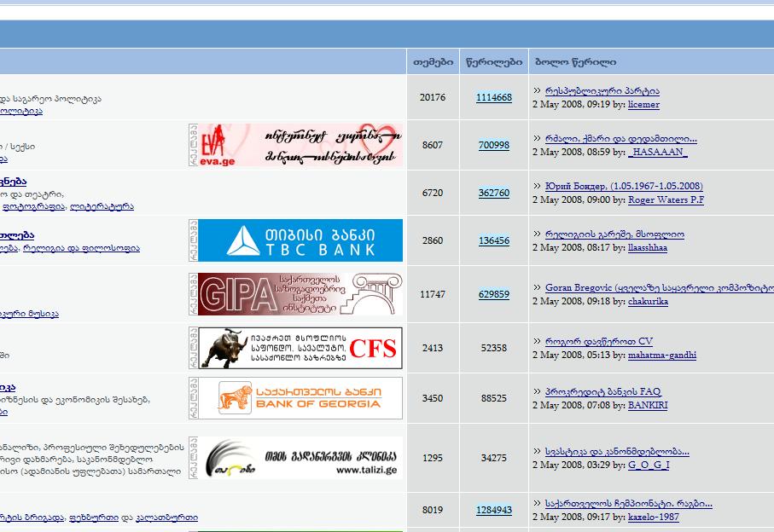Click posts count 34275 cell
The height and width of the screenshot is (532, 774).
tap(493, 458)
